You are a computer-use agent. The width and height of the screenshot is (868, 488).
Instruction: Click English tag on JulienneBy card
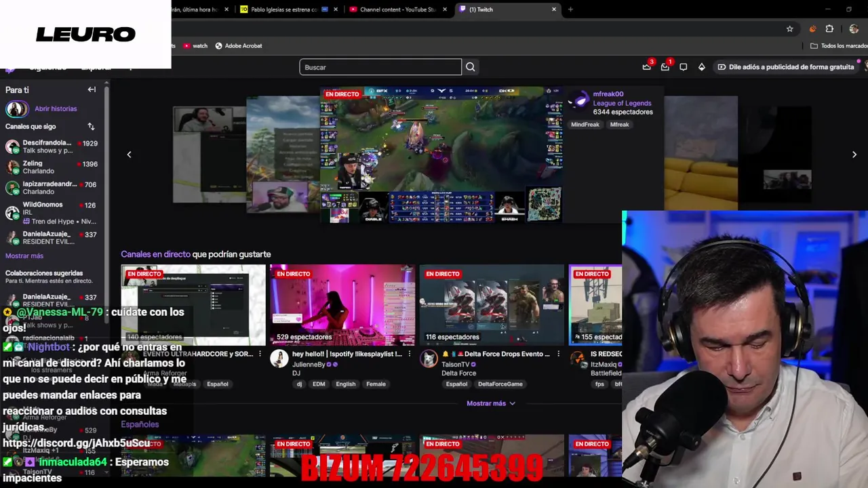(x=345, y=384)
